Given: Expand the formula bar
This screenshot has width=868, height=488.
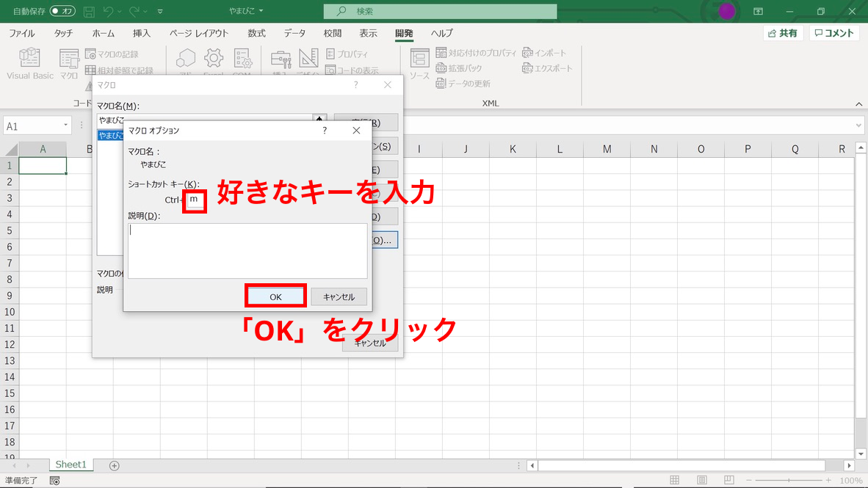Looking at the screenshot, I should [858, 125].
